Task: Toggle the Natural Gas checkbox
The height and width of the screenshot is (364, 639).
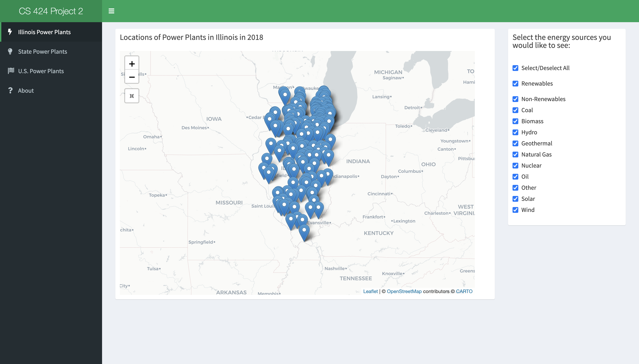Action: [x=515, y=155]
